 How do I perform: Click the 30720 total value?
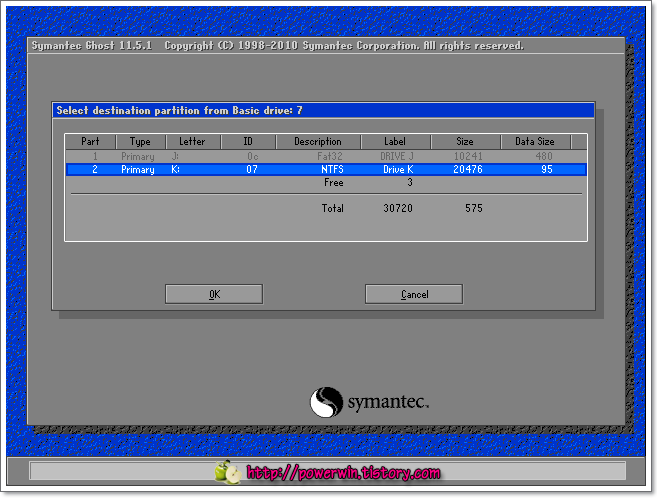(398, 208)
